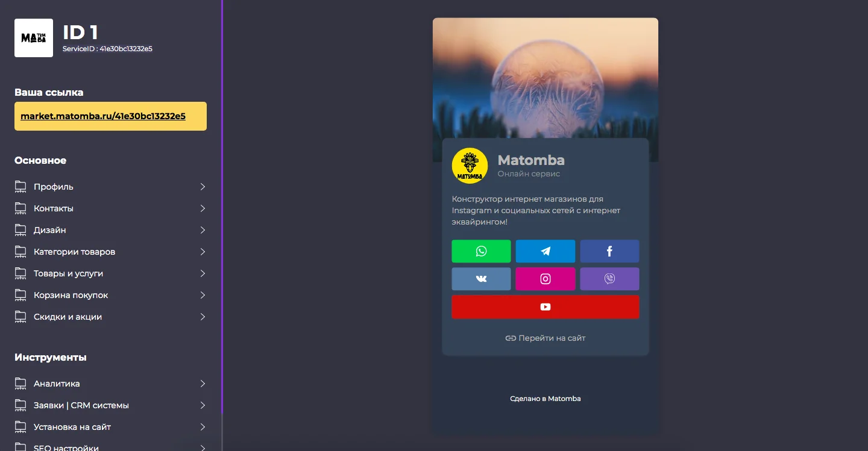Click the Matomba store title in preview
Screen dimensions: 868x451
click(531, 160)
